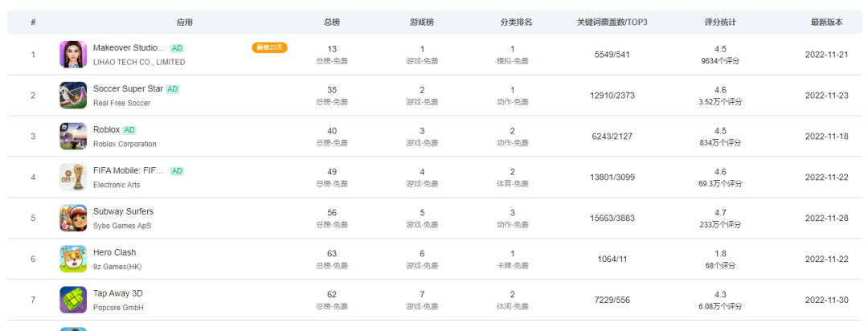
Task: Open the Roblox title link
Action: tap(106, 130)
